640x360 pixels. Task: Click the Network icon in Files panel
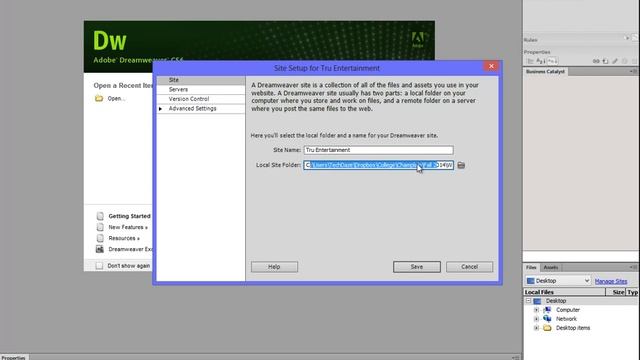point(547,319)
